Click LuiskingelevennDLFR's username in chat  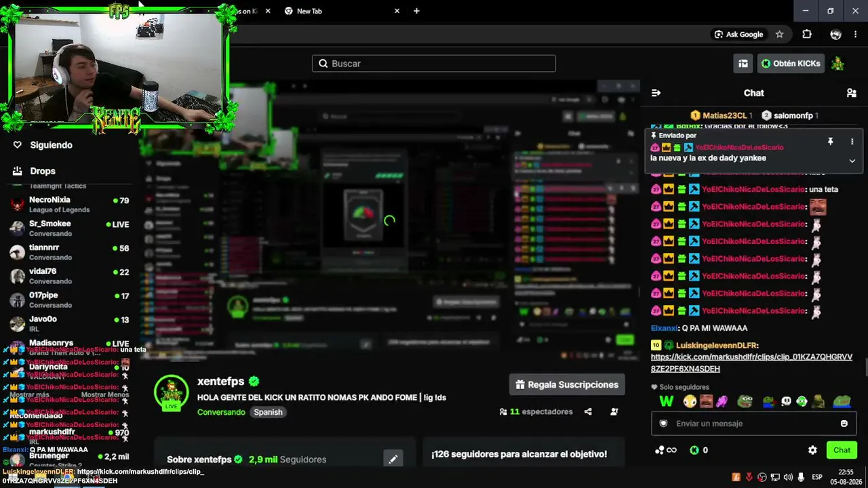[717, 346]
